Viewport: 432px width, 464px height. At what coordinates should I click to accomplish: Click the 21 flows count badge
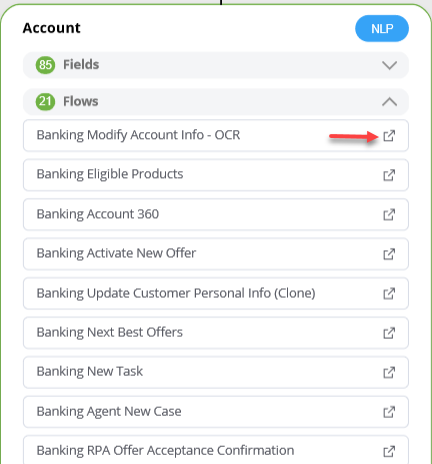pyautogui.click(x=45, y=101)
